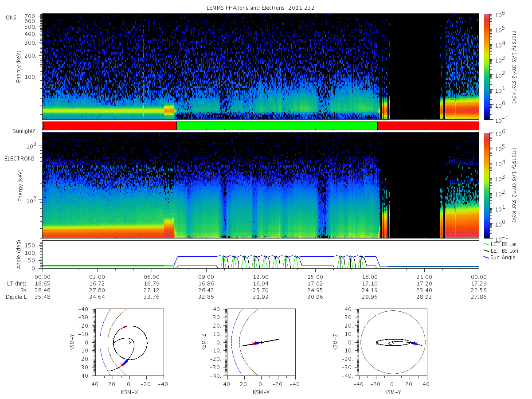This screenshot has height=399, width=532.
Task: Click the electrons panel intensity color bar
Action: point(487,185)
